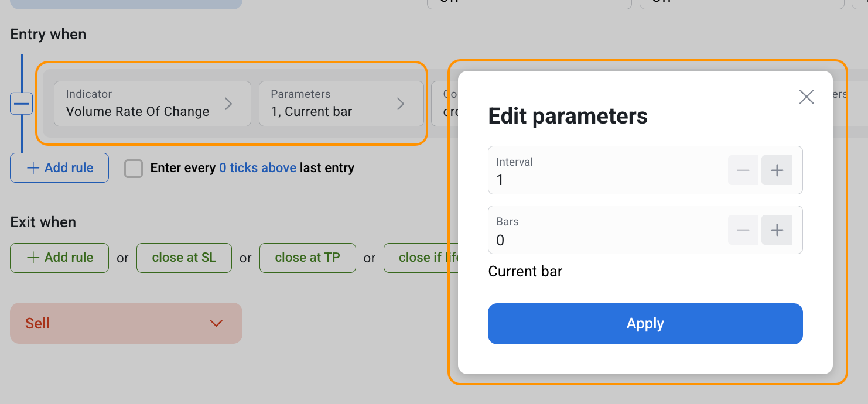Close the Edit parameters dialog

click(x=807, y=97)
